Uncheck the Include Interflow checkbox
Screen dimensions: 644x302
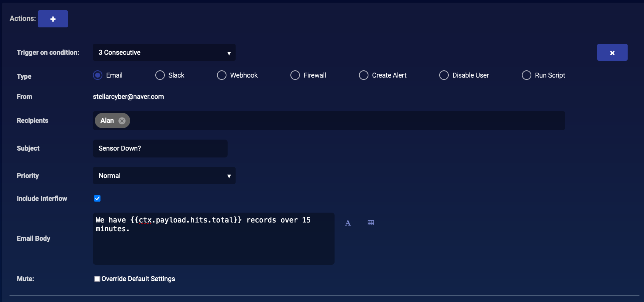coord(97,199)
